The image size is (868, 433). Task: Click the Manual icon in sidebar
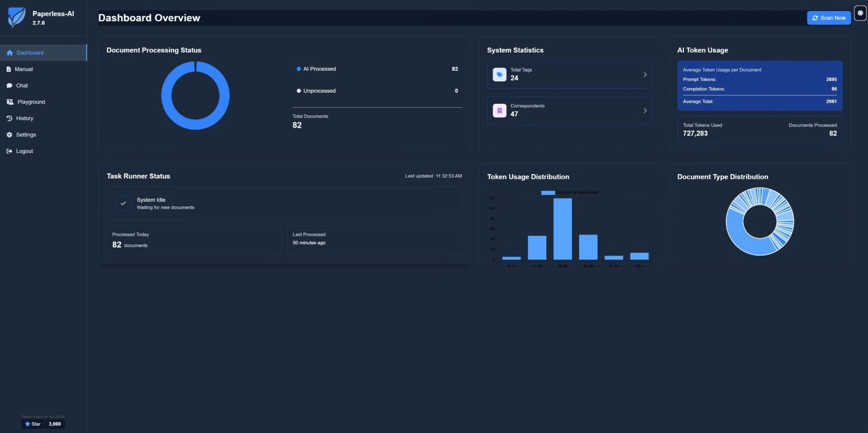(x=9, y=69)
